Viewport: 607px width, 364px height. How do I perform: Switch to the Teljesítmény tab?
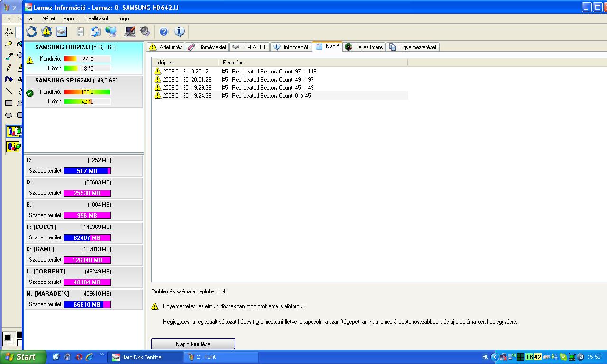pyautogui.click(x=364, y=47)
